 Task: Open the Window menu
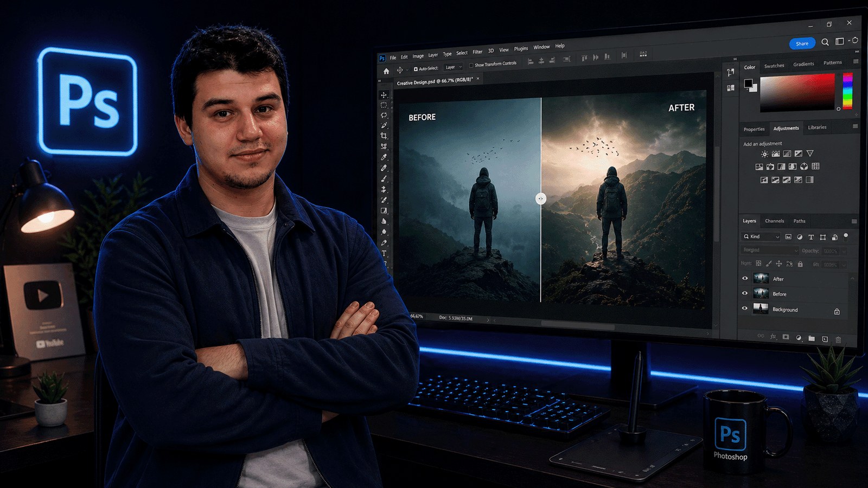pyautogui.click(x=541, y=47)
